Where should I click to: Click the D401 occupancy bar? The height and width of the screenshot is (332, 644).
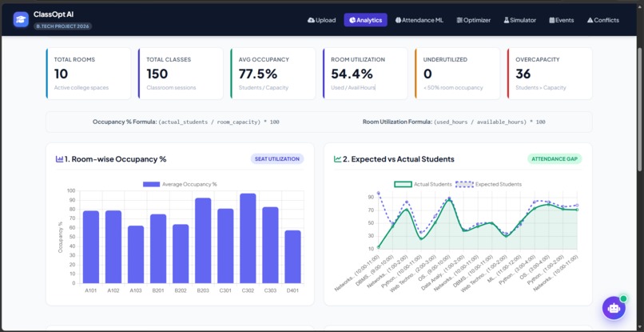pos(293,257)
